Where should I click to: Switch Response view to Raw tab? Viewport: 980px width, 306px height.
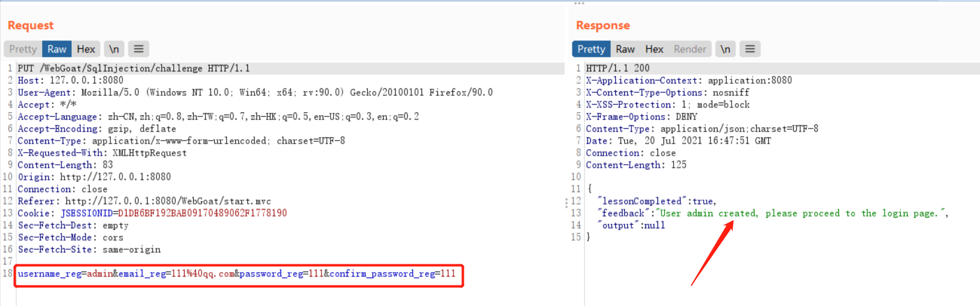tap(625, 49)
